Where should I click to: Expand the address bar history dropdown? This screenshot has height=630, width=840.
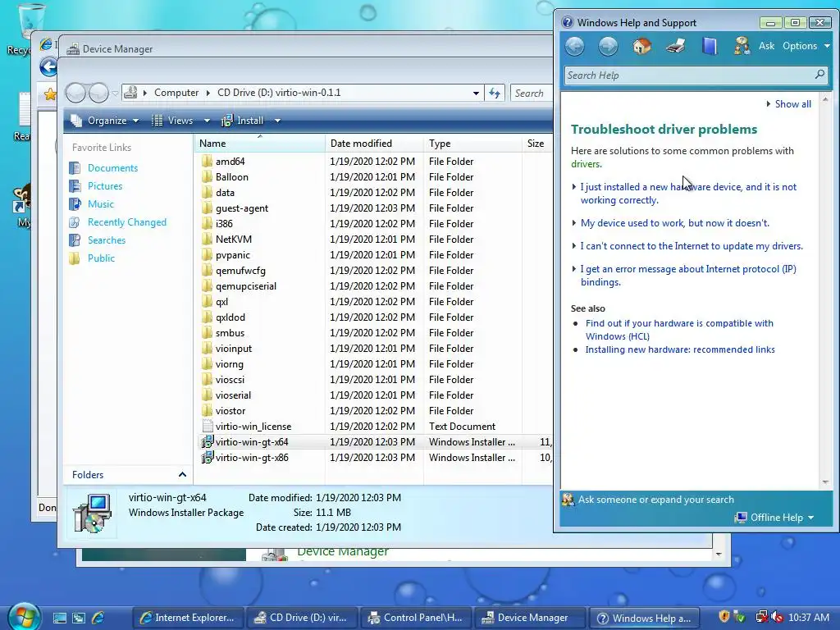(x=476, y=94)
